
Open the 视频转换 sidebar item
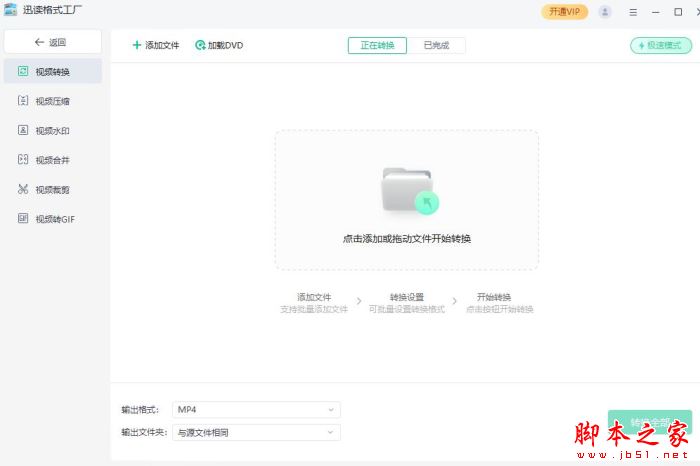coord(53,71)
